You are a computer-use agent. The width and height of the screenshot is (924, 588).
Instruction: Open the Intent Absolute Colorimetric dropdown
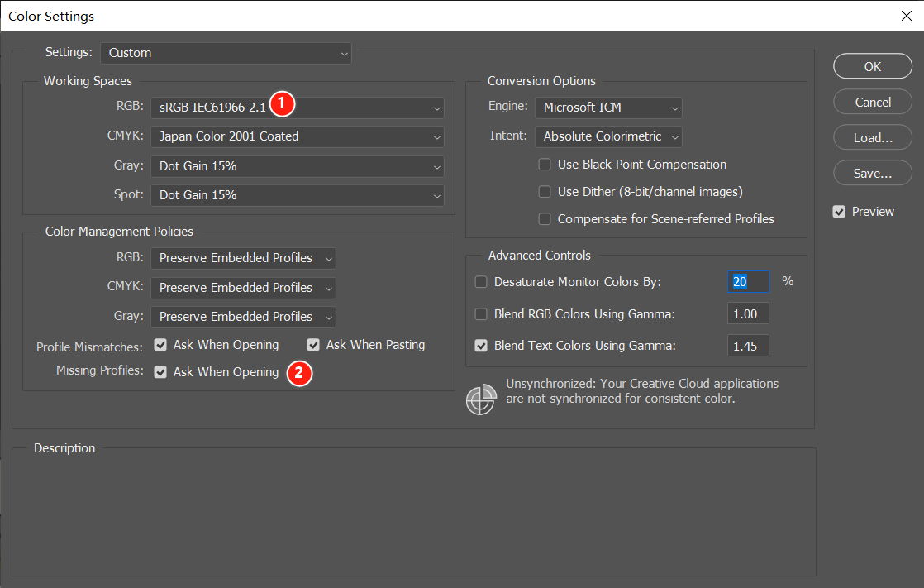(x=608, y=136)
